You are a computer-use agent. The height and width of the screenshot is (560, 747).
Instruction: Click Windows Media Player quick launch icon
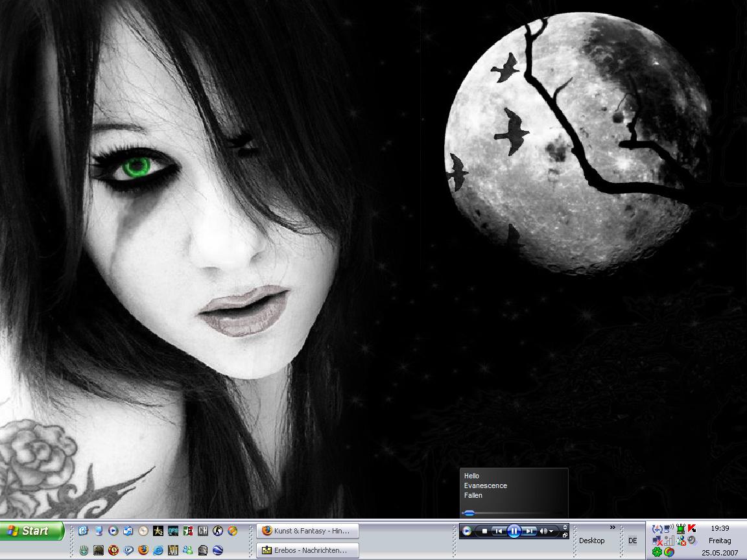tap(113, 531)
